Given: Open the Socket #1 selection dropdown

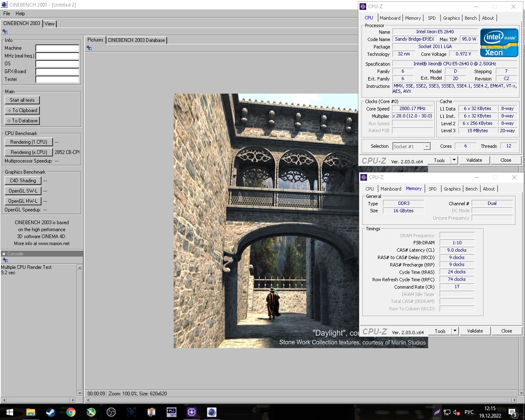Looking at the screenshot, I should 412,147.
